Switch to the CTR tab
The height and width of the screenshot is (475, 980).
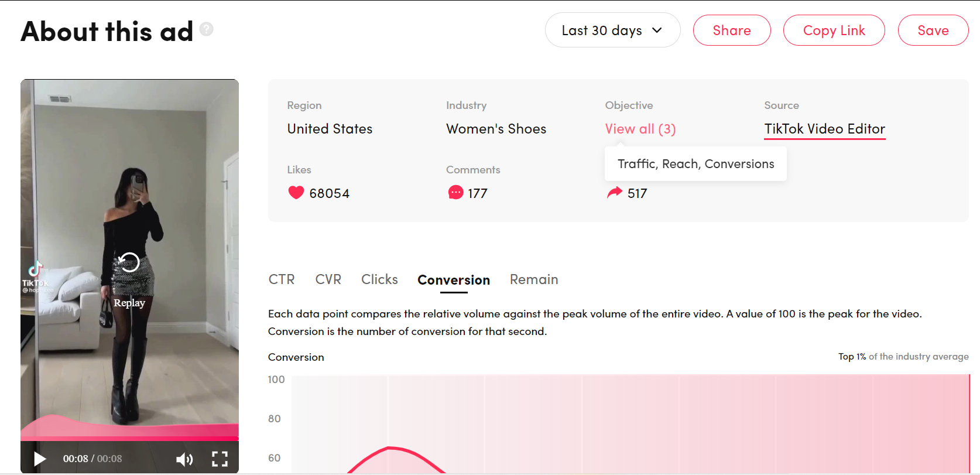[x=282, y=279]
